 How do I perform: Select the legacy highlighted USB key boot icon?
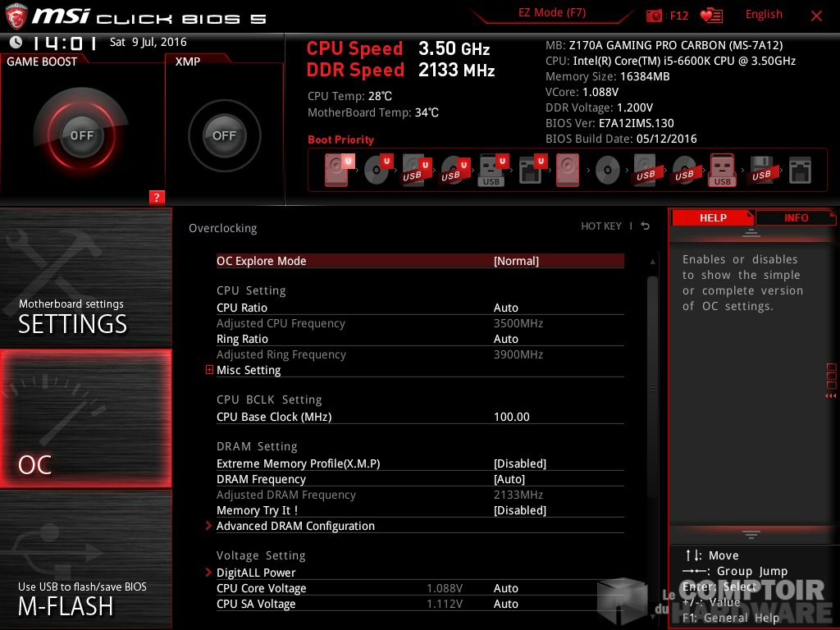pyautogui.click(x=722, y=170)
